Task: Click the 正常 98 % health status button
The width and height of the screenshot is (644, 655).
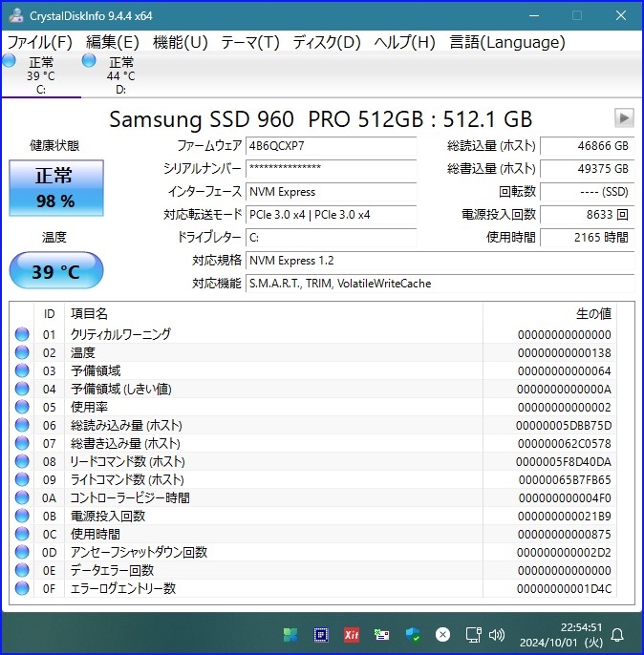Action: coord(56,188)
